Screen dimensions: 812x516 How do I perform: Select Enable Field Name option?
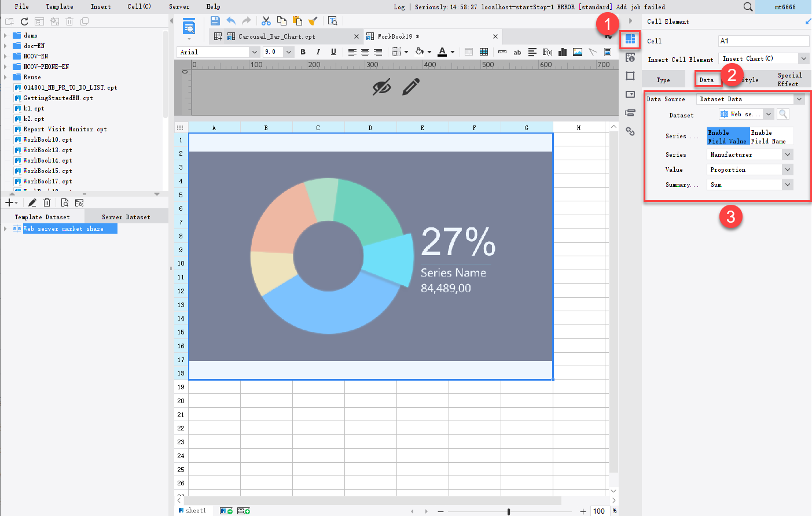771,137
